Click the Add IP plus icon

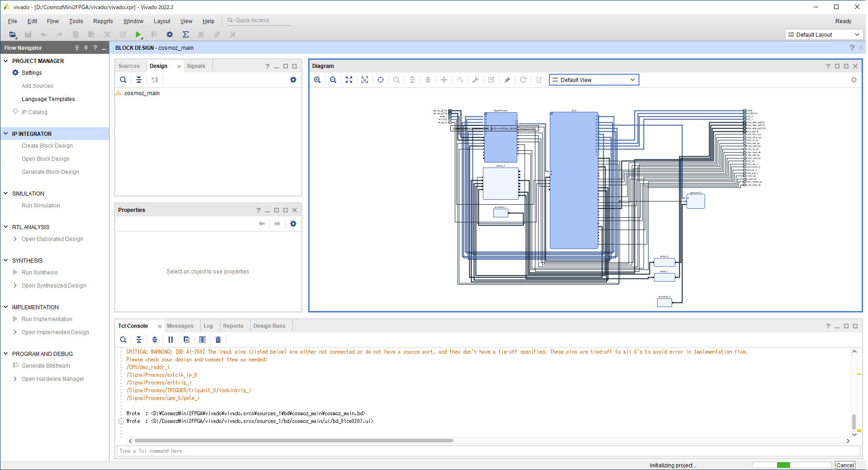pyautogui.click(x=444, y=80)
